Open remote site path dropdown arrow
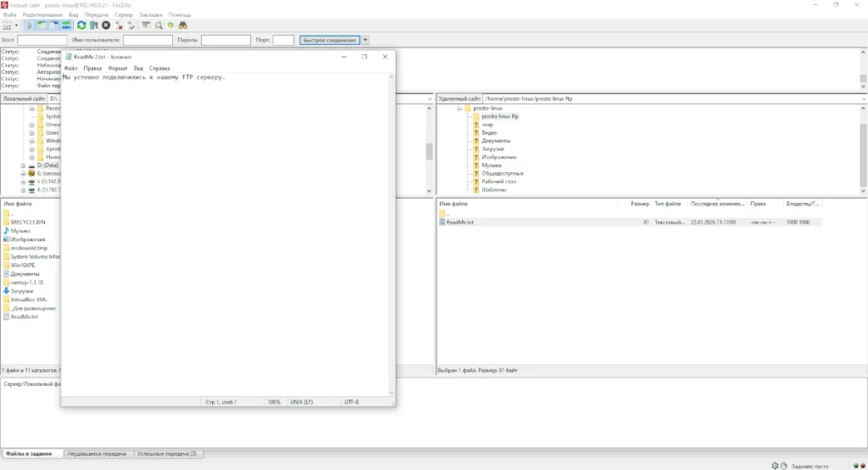Image resolution: width=868 pixels, height=470 pixels. (x=864, y=98)
